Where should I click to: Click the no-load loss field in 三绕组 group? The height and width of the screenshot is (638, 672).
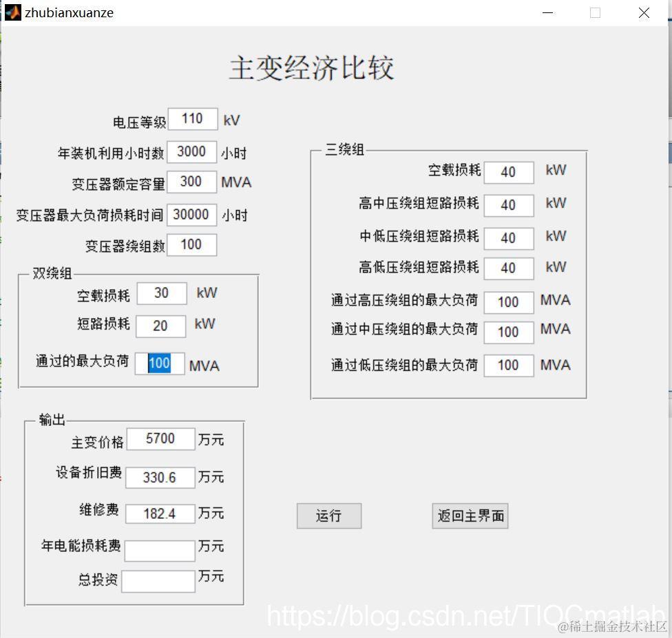pyautogui.click(x=509, y=172)
